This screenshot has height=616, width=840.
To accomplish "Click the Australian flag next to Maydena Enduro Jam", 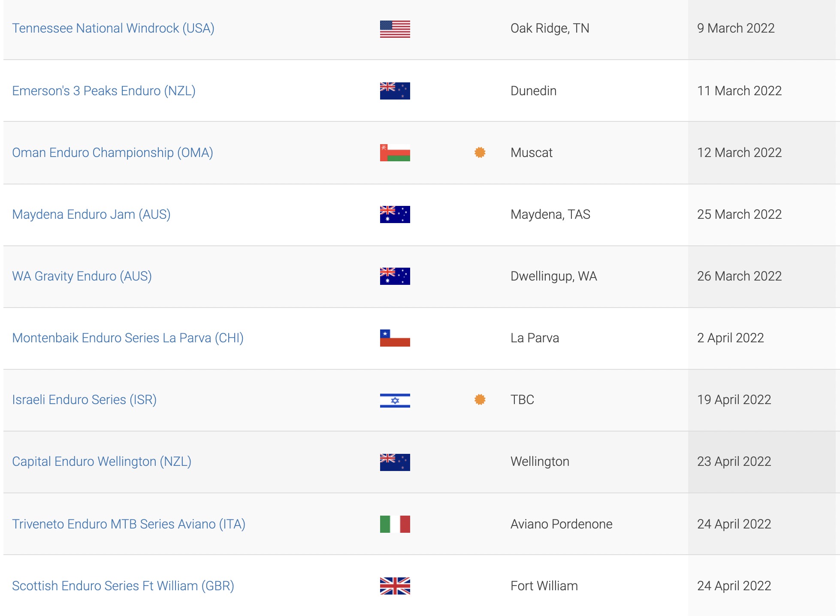I will 395,214.
